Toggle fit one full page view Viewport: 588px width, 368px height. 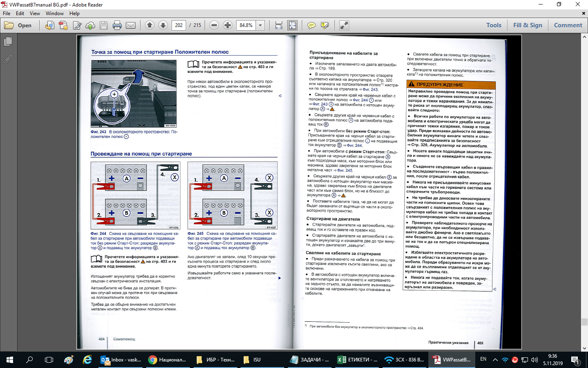click(292, 25)
